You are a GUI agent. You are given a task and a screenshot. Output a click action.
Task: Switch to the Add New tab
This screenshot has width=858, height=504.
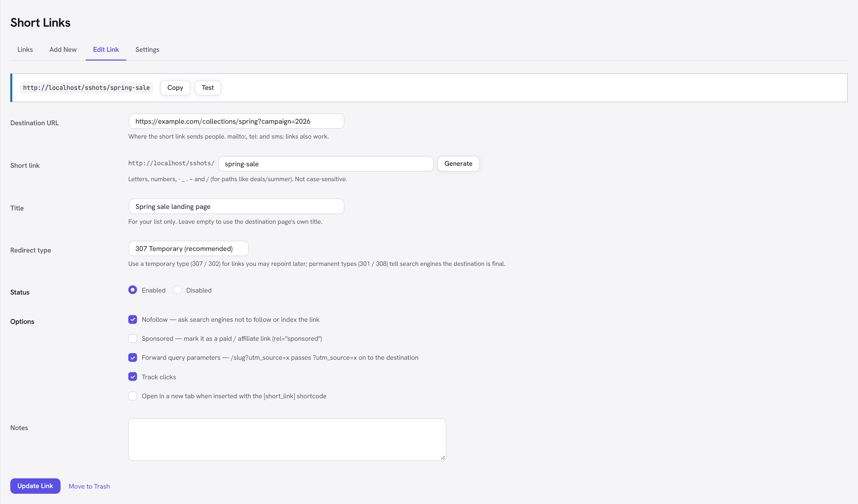[x=63, y=49]
